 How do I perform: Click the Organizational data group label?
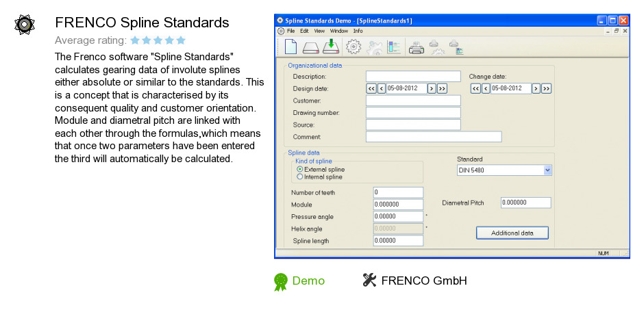pos(314,65)
